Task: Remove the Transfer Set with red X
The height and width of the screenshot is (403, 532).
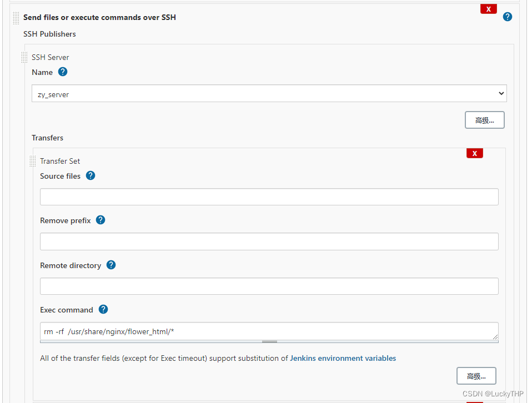Action: [x=475, y=153]
